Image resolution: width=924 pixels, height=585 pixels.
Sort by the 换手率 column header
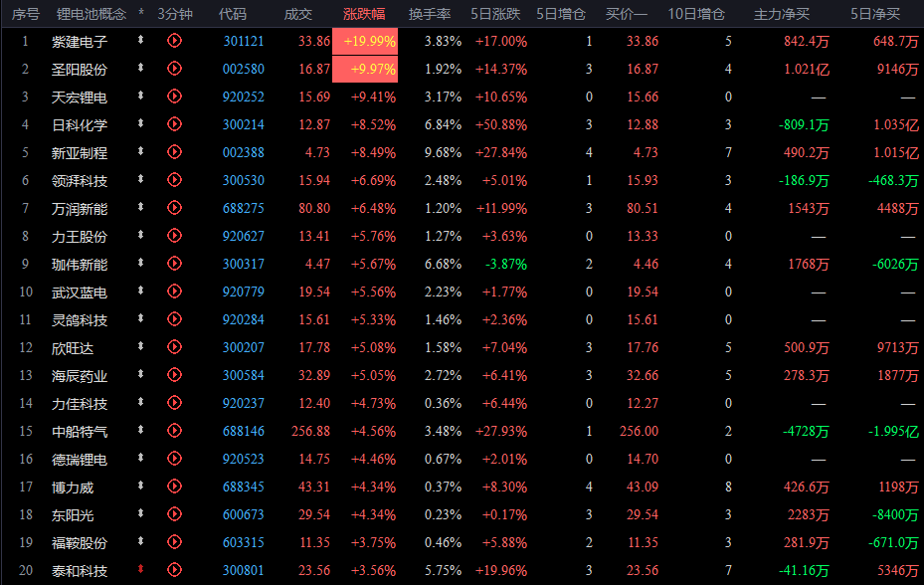click(430, 14)
